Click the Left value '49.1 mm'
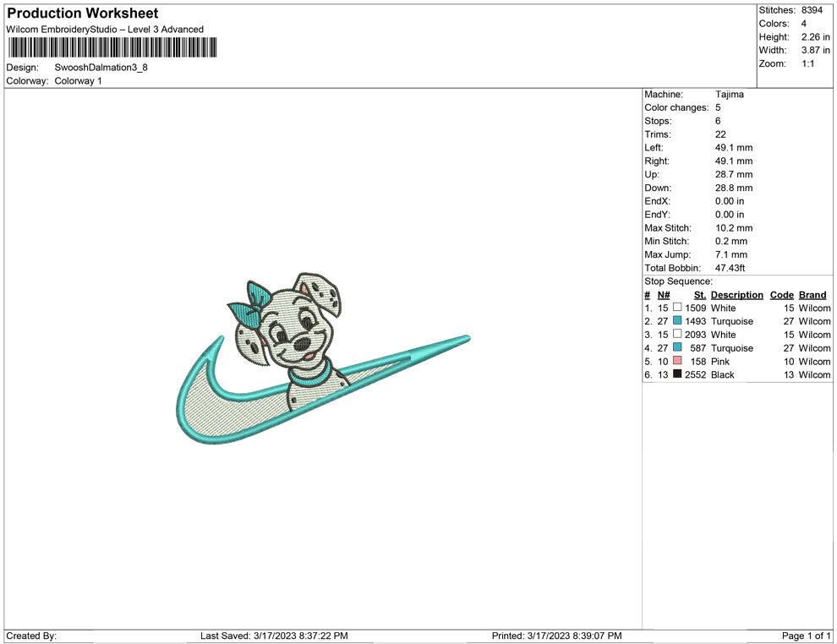 pos(734,148)
